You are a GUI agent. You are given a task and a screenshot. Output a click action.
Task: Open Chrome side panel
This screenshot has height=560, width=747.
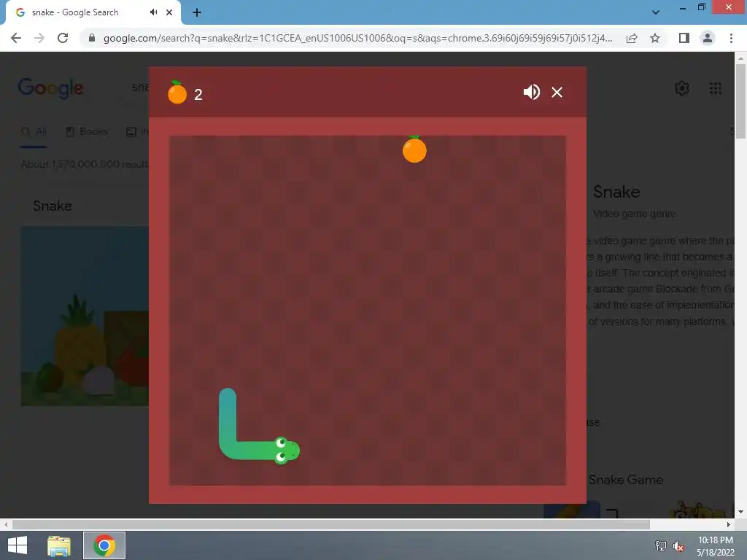[684, 38]
